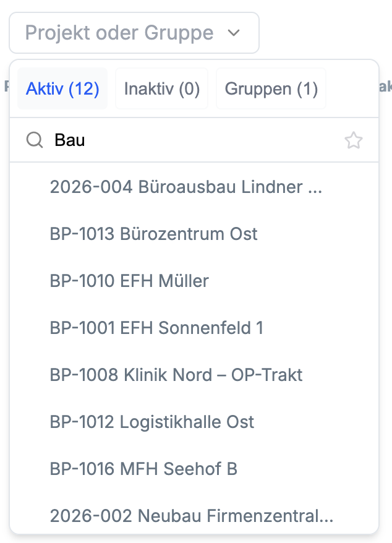Click the magnifier search icon
The height and width of the screenshot is (543, 392).
pyautogui.click(x=34, y=140)
